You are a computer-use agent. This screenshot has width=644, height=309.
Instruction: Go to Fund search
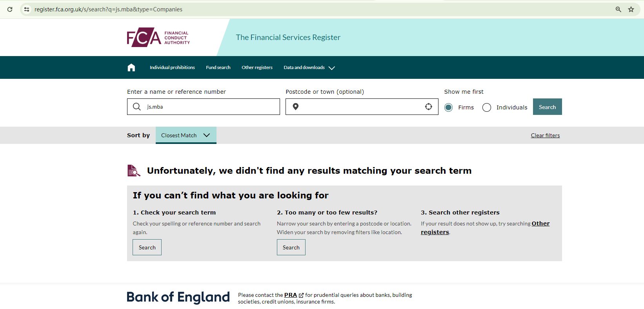pos(218,67)
